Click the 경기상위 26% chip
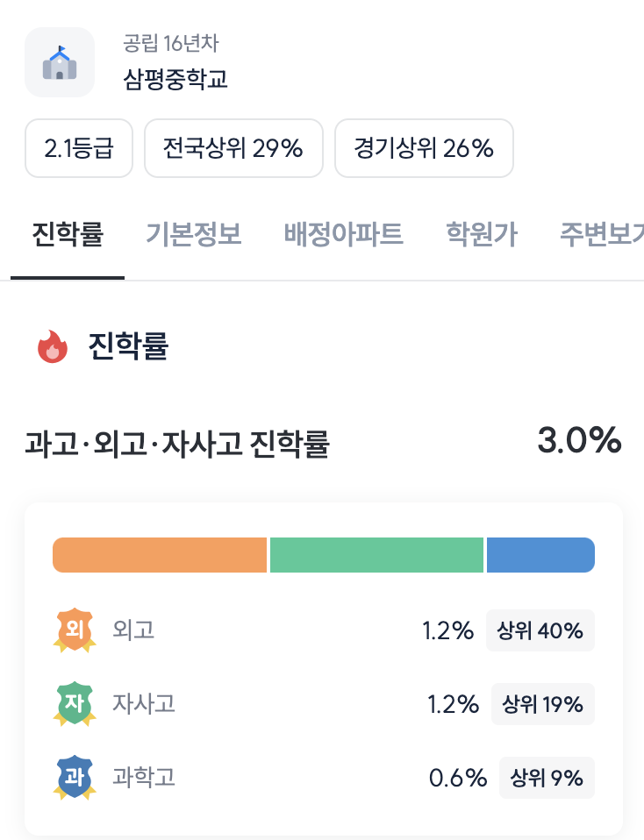This screenshot has width=644, height=840. click(424, 148)
